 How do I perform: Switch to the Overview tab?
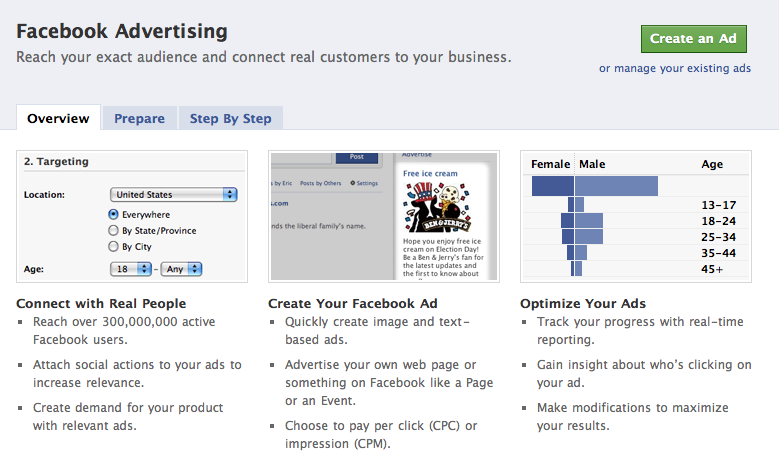tap(58, 118)
